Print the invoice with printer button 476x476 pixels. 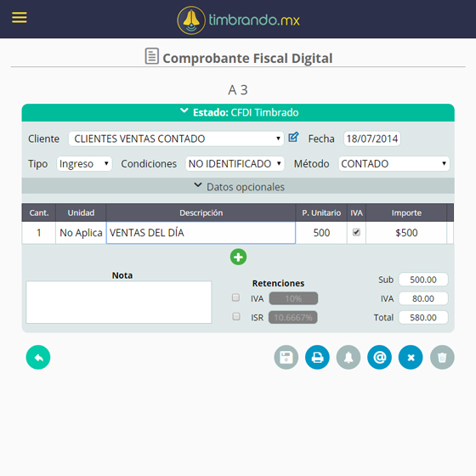pos(317,357)
